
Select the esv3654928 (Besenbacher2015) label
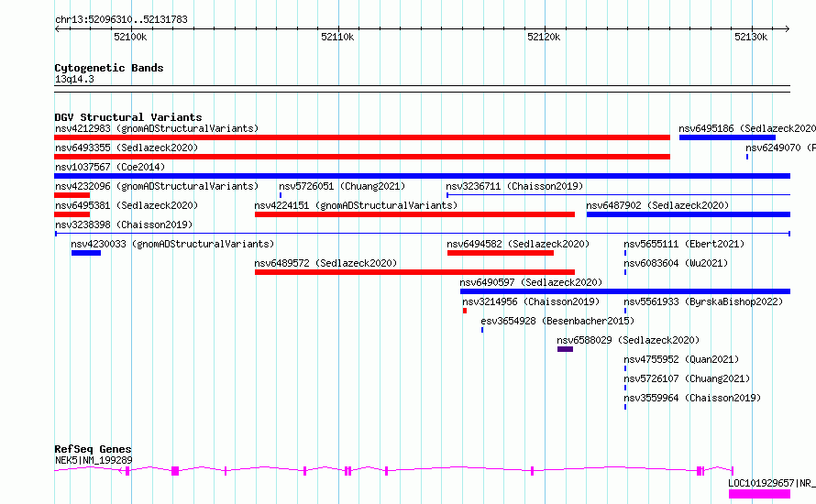(557, 321)
